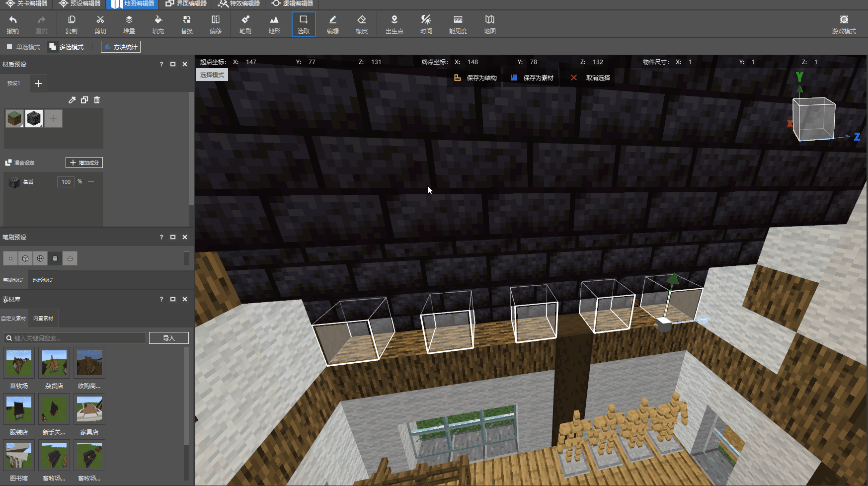Select the bedrock block material swatch

click(x=34, y=119)
